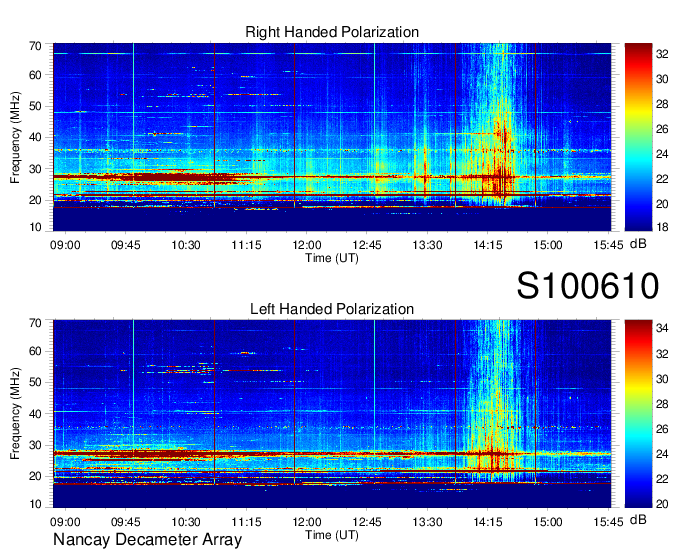This screenshot has width=680, height=552.
Task: Click the 15:45 time tick on Left Handed plot
Action: tap(608, 522)
